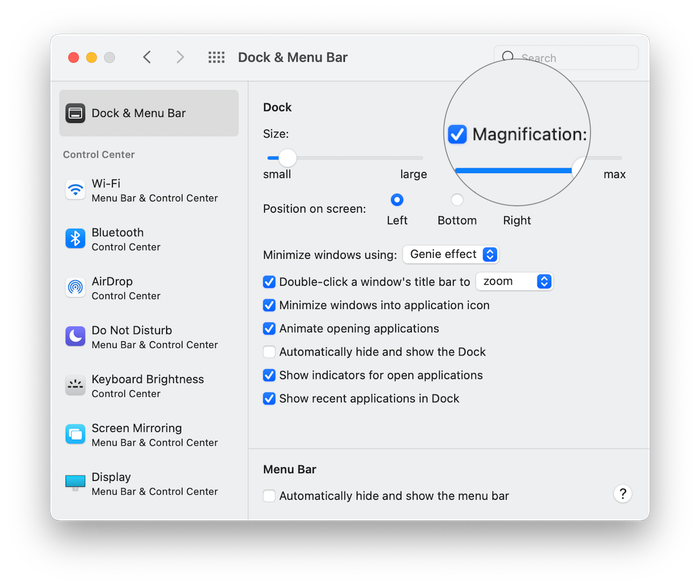The height and width of the screenshot is (587, 700).
Task: Select Dock & Menu Bar sidebar item
Action: point(149,113)
